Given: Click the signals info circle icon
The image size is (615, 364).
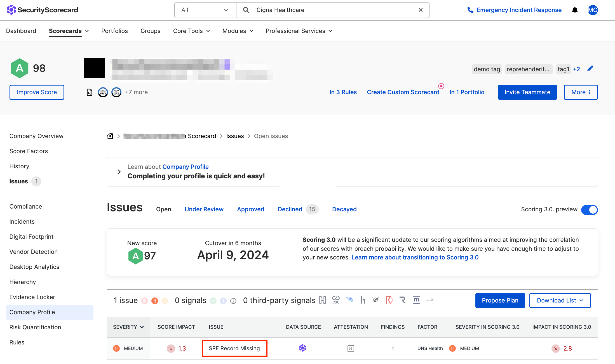Looking at the screenshot, I should pyautogui.click(x=233, y=301).
